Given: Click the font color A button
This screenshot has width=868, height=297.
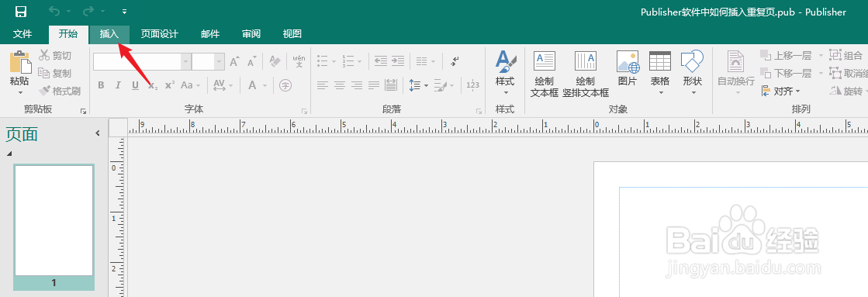Looking at the screenshot, I should [252, 85].
